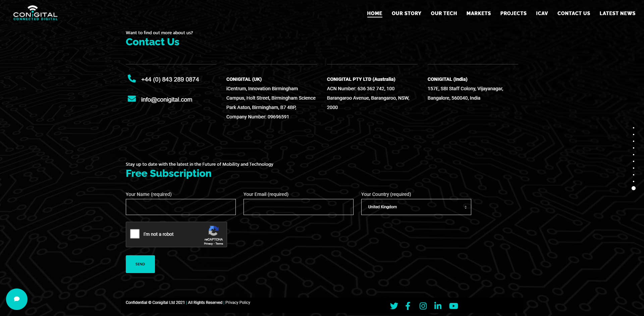
Task: Expand the Your Country dropdown
Action: tap(416, 207)
